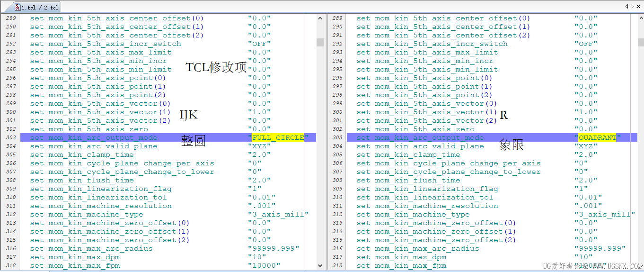Click mom_kin_cycle_plane_change_to_lower in right pane

(x=458, y=172)
